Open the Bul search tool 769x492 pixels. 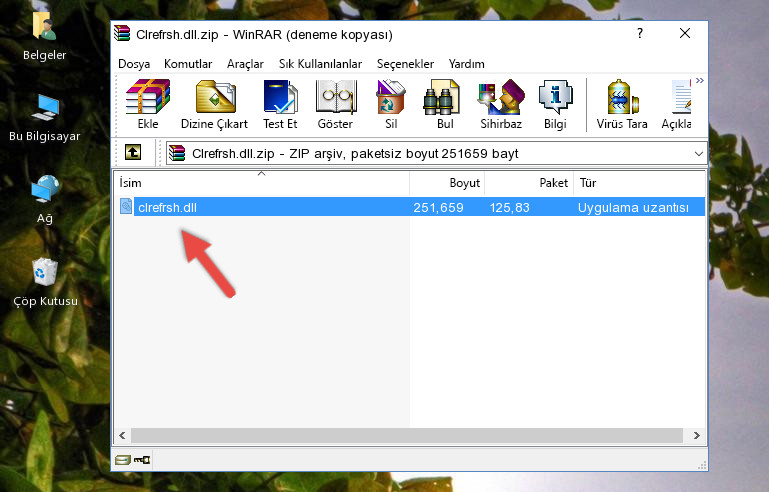point(445,104)
